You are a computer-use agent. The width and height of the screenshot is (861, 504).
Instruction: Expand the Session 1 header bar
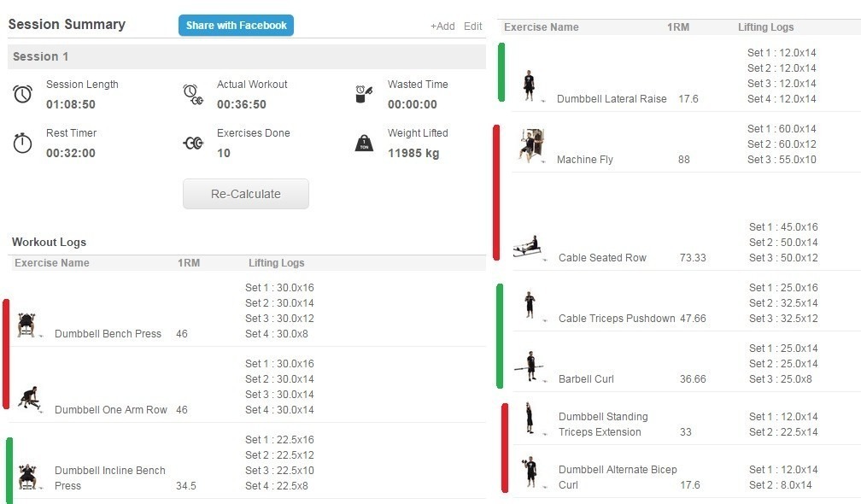[x=247, y=56]
